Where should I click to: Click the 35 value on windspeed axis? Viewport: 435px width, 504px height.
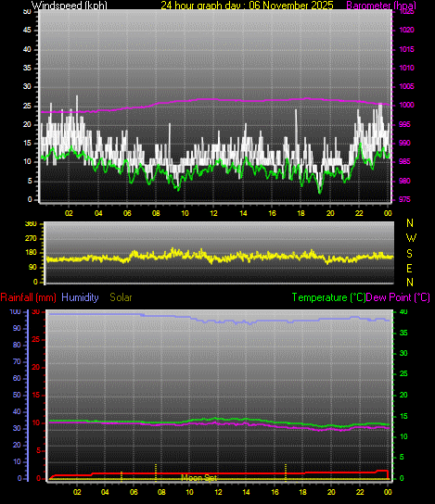click(x=27, y=69)
